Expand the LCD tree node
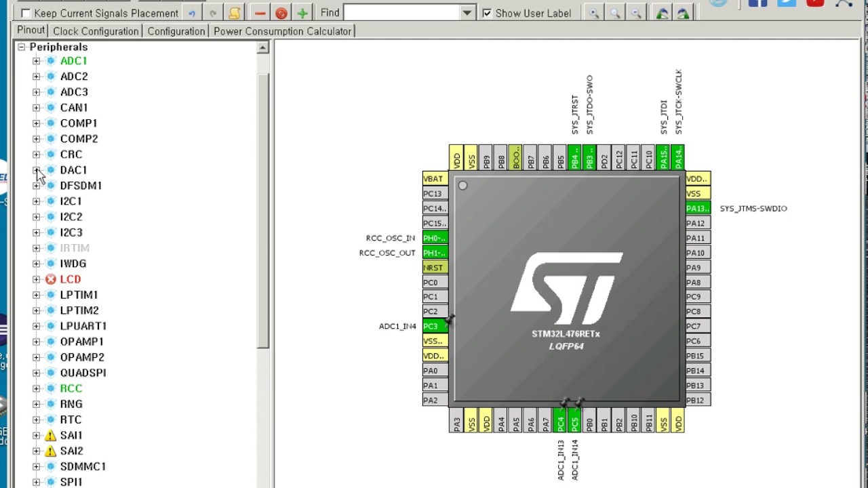The image size is (868, 488). click(37, 279)
